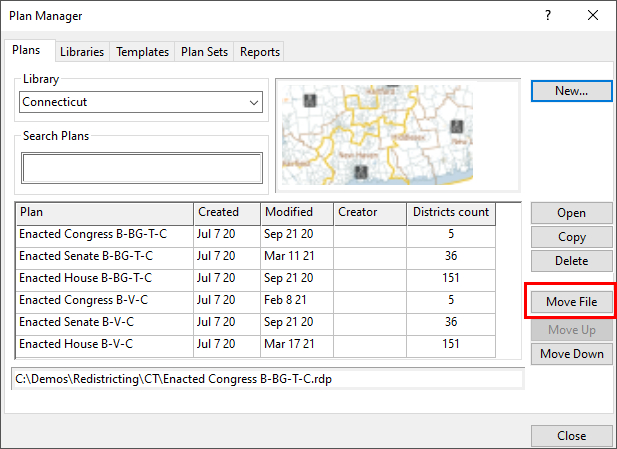
Task: Open the Plan Sets tab
Action: tap(204, 52)
